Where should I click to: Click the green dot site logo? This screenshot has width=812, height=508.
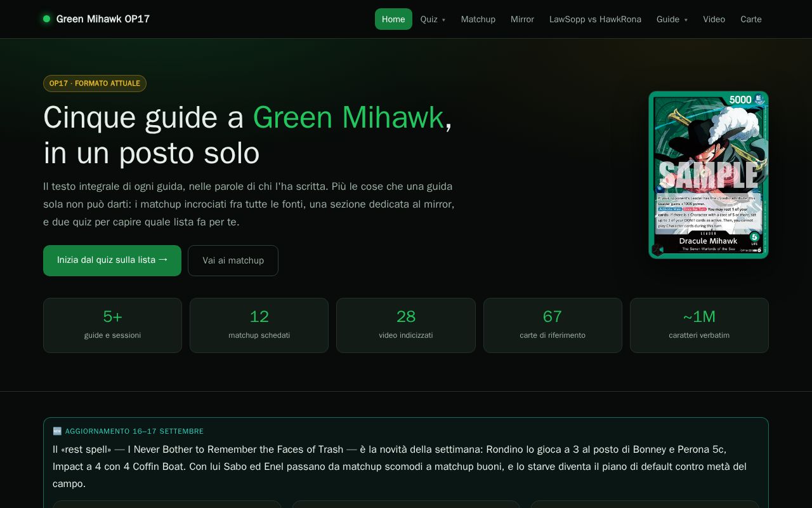pos(46,19)
